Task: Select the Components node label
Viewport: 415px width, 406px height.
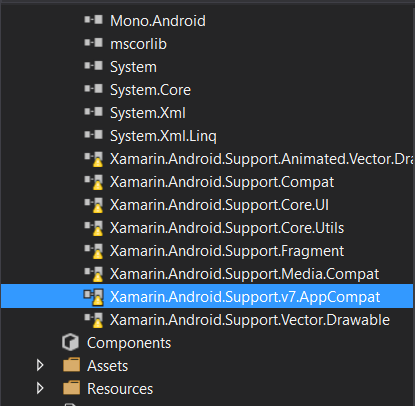Action: point(129,343)
